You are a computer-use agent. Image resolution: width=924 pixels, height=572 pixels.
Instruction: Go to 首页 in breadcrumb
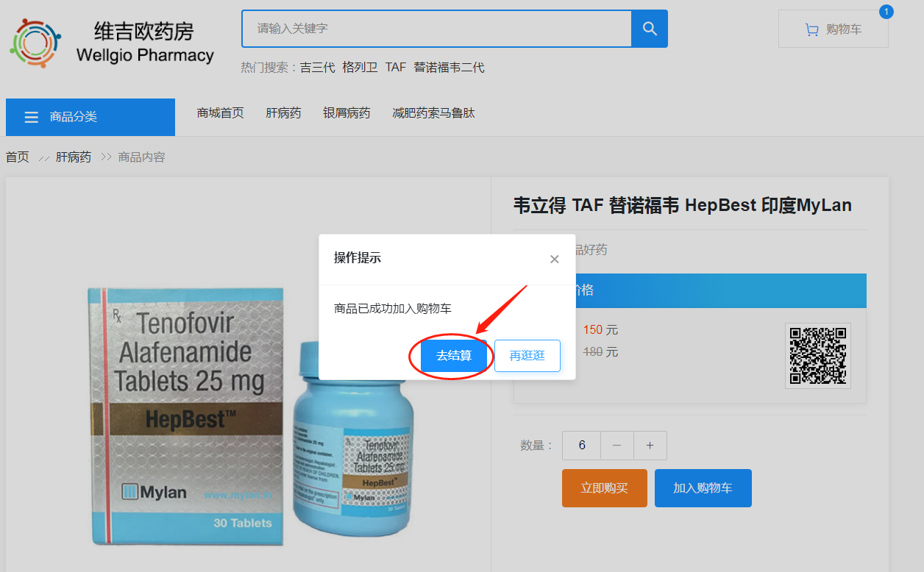coord(18,157)
